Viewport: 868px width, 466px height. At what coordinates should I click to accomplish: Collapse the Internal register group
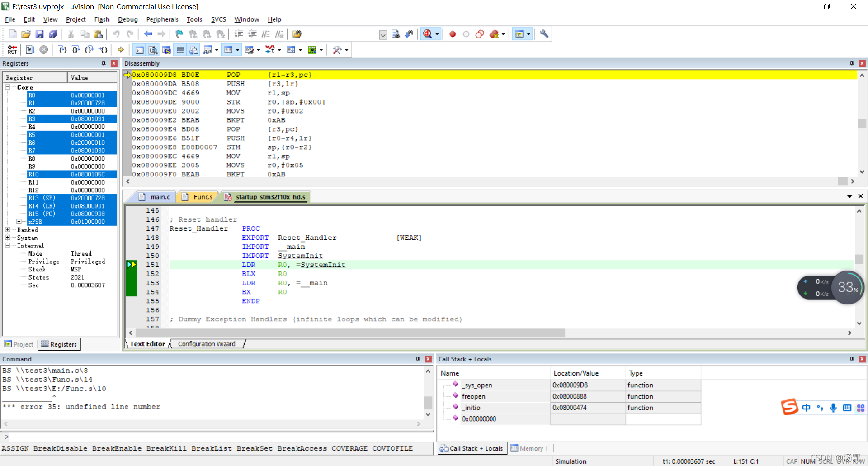[8, 245]
